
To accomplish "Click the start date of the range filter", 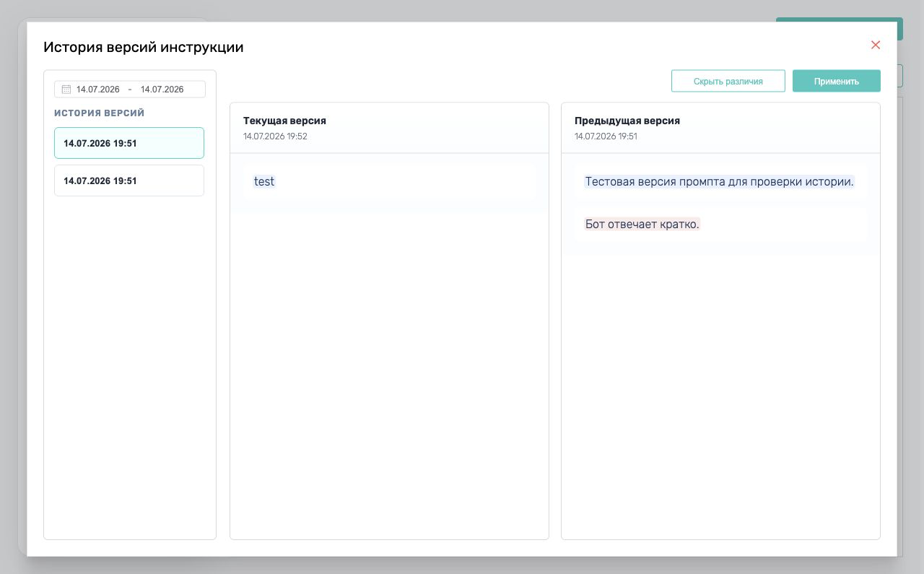I will tap(98, 90).
